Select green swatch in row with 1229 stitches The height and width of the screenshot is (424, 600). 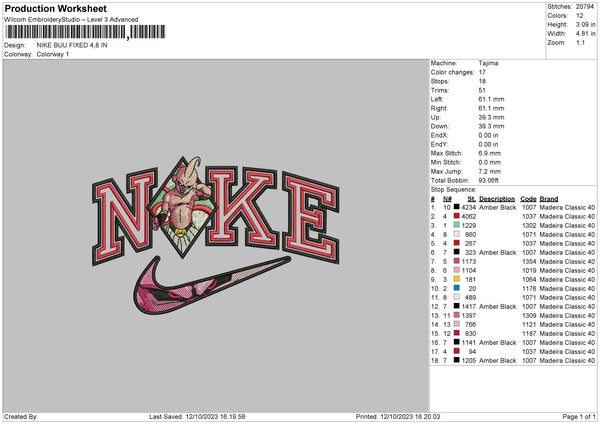click(x=457, y=225)
